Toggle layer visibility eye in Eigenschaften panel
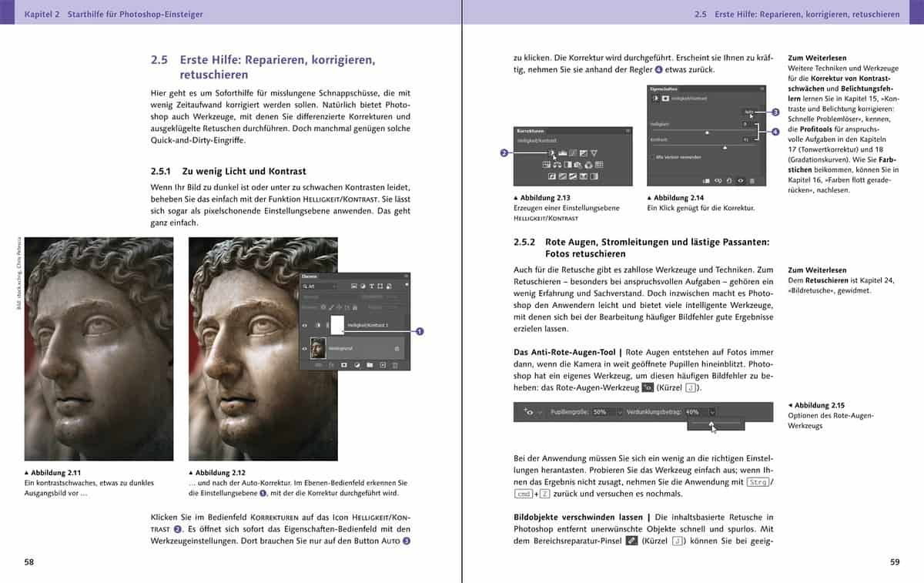 [741, 181]
